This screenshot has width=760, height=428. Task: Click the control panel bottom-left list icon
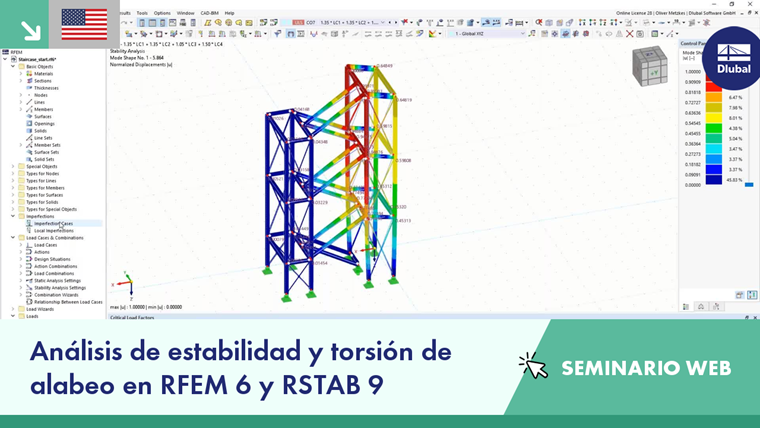tap(686, 306)
